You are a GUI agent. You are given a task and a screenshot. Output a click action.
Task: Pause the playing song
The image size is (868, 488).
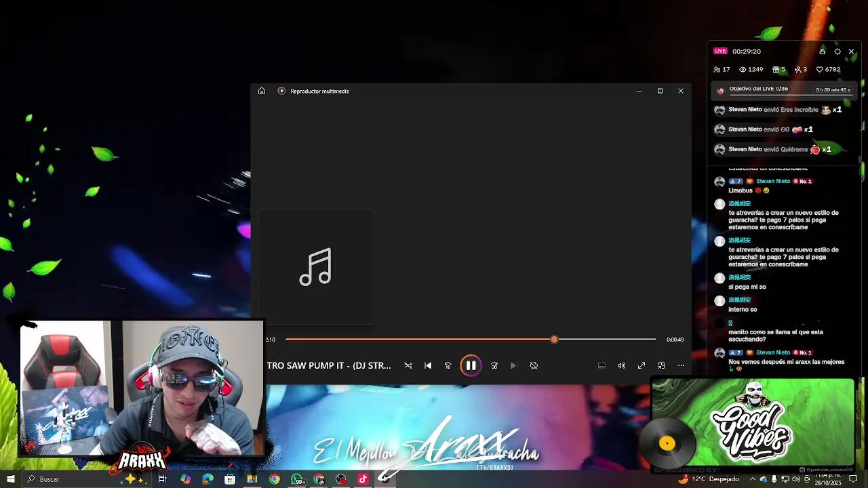(x=471, y=365)
